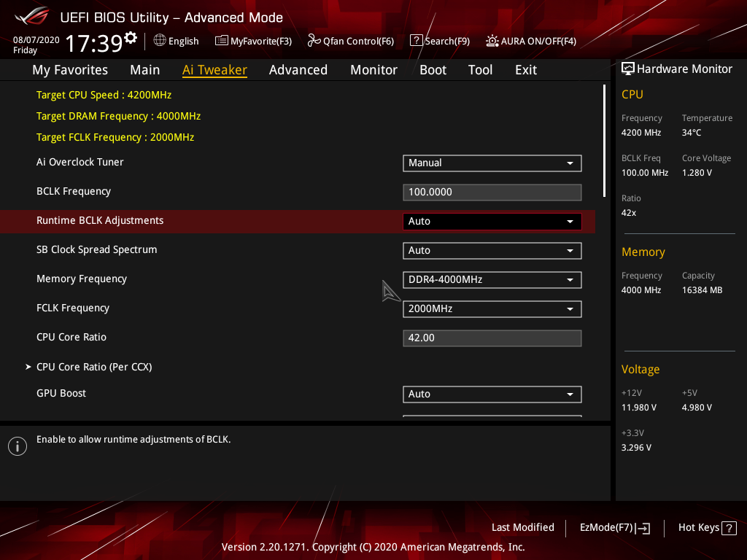Click Target CPU Speed : 4200MHz text

[104, 95]
